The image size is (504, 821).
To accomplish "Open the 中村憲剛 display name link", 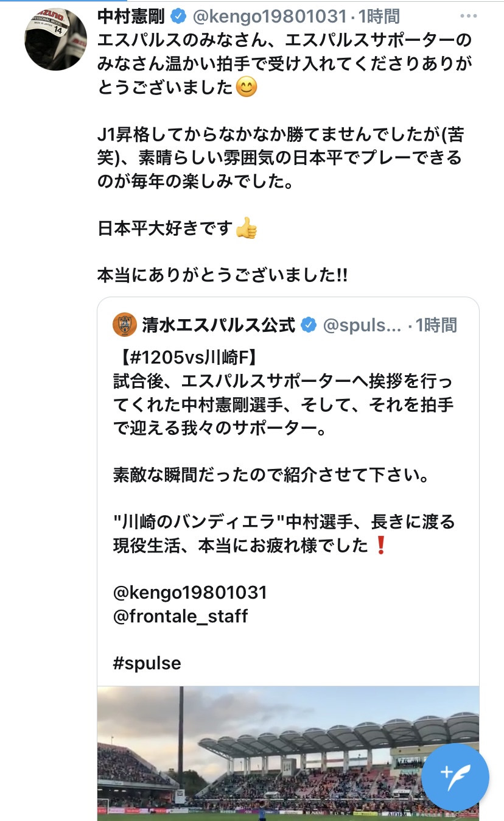I will click(x=131, y=16).
